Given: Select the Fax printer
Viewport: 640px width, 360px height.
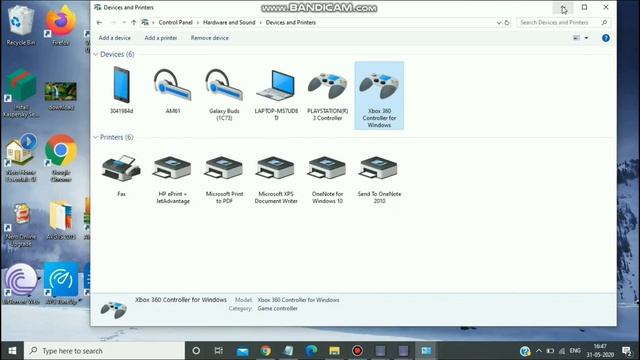Looking at the screenshot, I should pyautogui.click(x=121, y=176).
